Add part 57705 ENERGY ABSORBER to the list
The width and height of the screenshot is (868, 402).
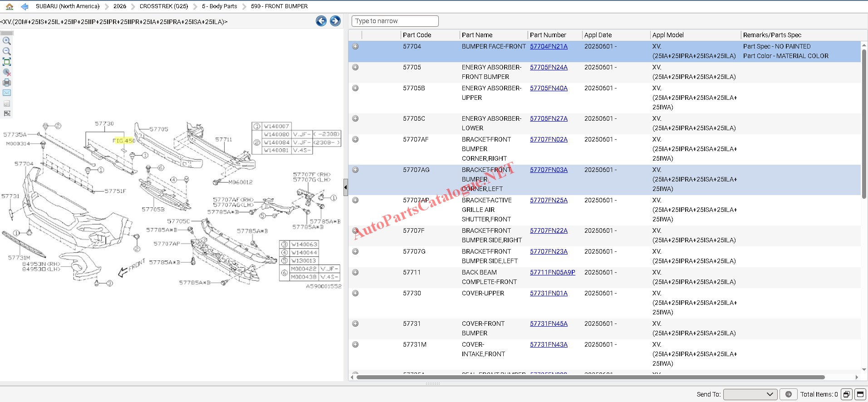click(355, 67)
